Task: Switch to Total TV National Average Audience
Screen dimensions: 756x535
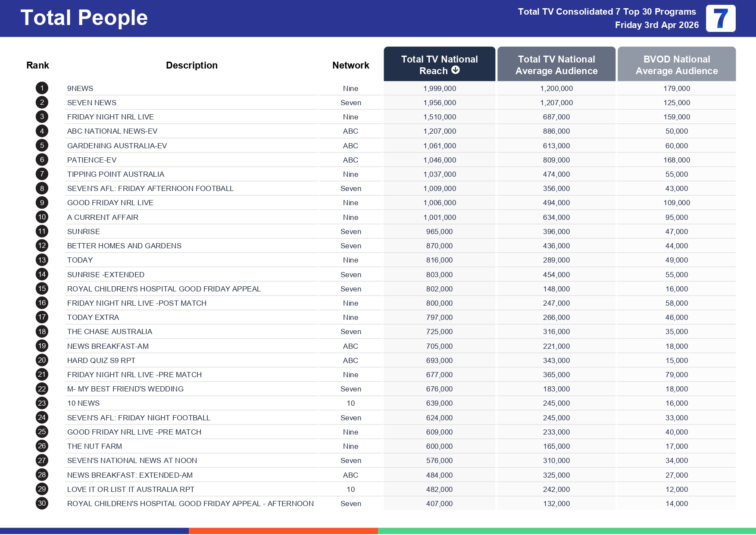Action: [556, 65]
